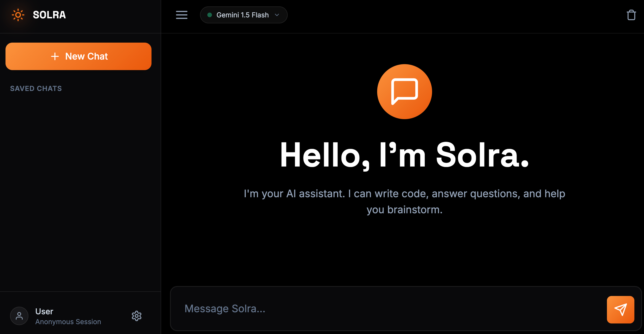Click the Solra sun logo icon

(x=18, y=15)
